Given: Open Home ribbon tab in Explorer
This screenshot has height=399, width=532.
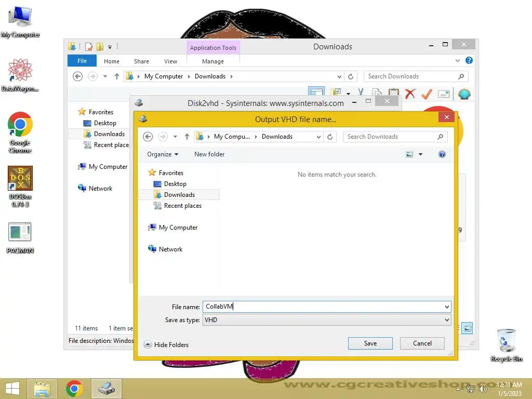Looking at the screenshot, I should [x=112, y=61].
